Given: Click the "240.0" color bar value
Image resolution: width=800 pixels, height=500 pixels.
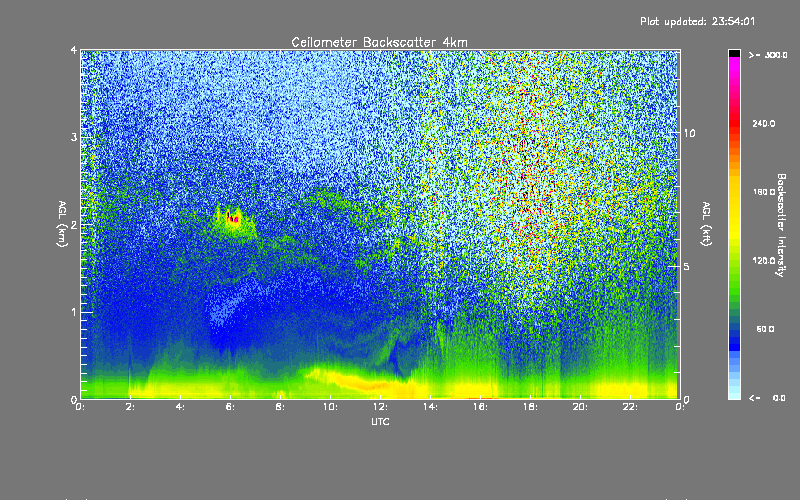Looking at the screenshot, I should [764, 123].
